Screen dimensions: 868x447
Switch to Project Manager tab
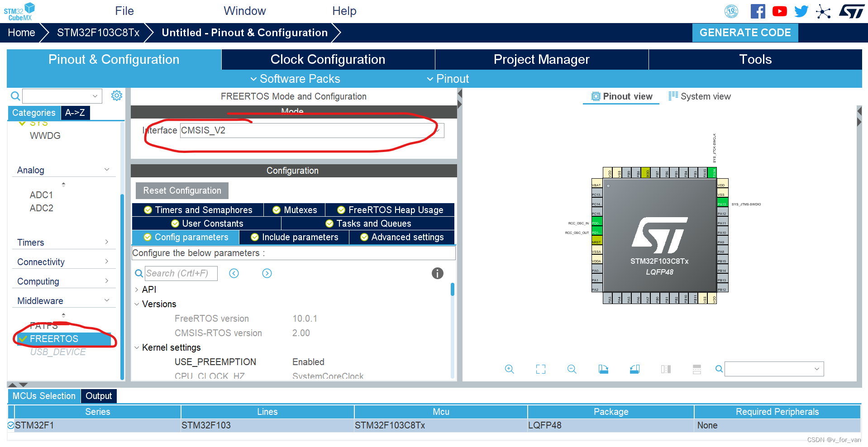pos(541,59)
